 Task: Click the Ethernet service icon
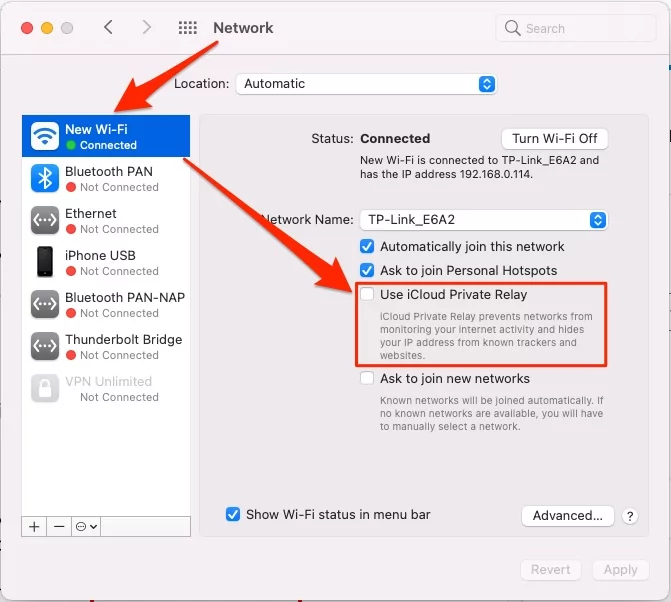point(45,220)
